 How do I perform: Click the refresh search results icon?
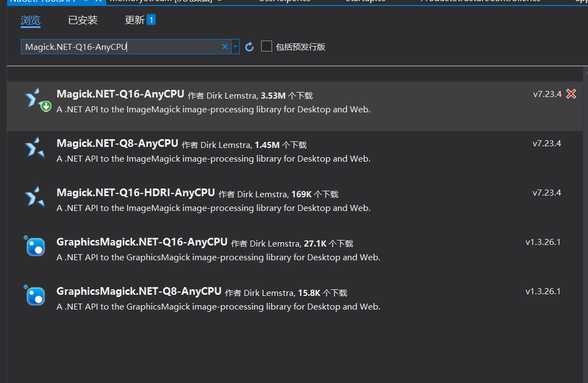[x=249, y=47]
